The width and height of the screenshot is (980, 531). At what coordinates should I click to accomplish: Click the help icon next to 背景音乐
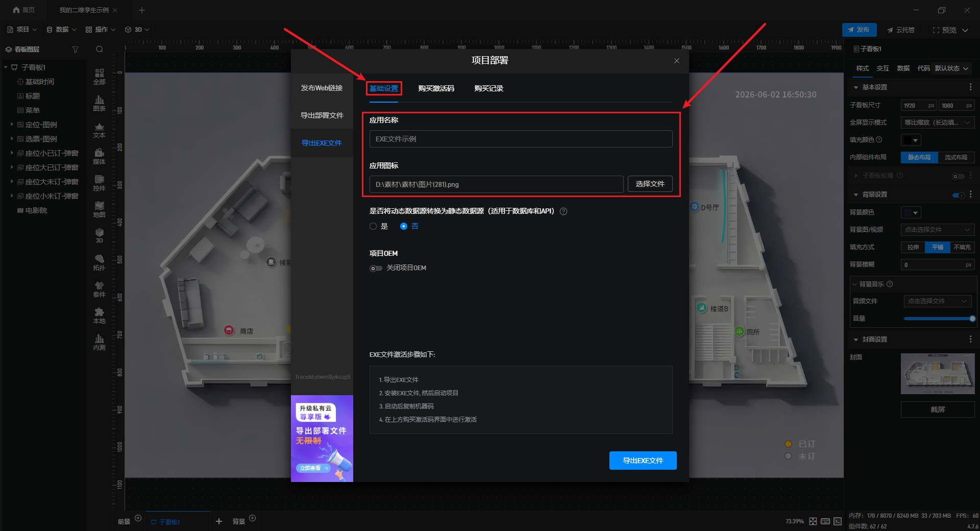890,284
